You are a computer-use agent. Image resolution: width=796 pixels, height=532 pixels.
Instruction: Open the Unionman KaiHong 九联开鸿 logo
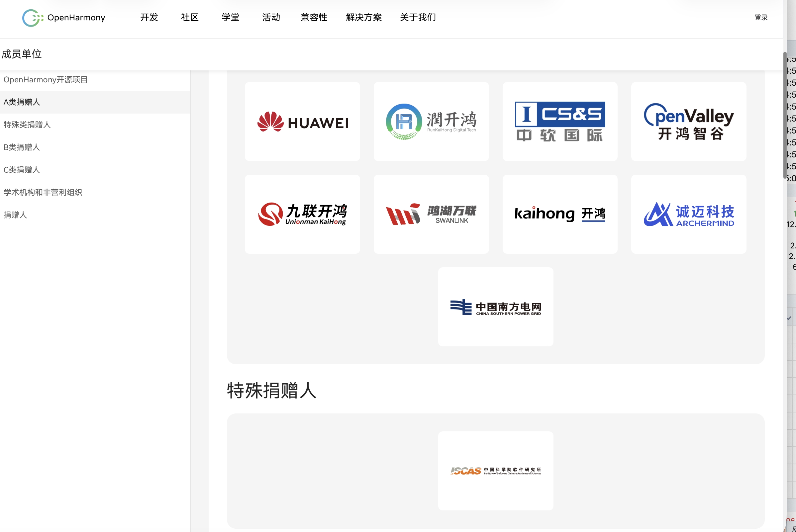pos(302,214)
